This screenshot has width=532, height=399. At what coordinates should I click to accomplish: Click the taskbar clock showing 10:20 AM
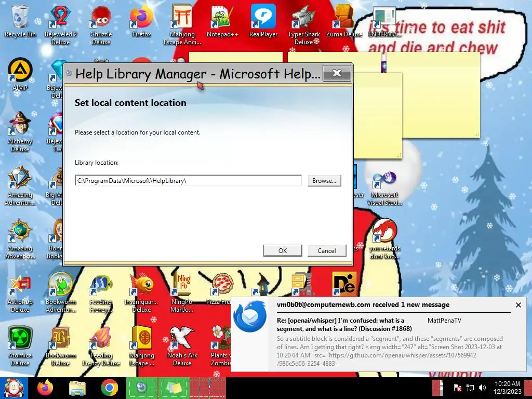click(507, 388)
